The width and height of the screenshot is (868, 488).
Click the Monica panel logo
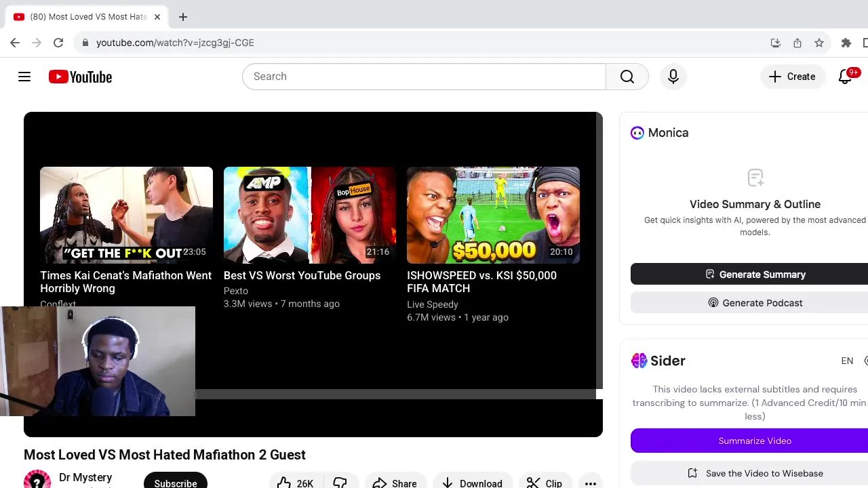[x=637, y=133]
